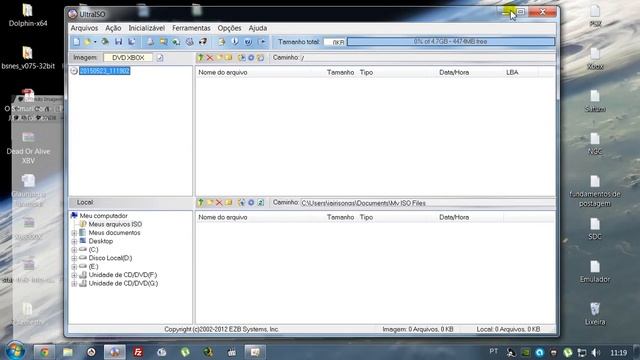The image size is (640, 360).
Task: Click the 0% of 4.7GB capacity bar
Action: (x=451, y=42)
